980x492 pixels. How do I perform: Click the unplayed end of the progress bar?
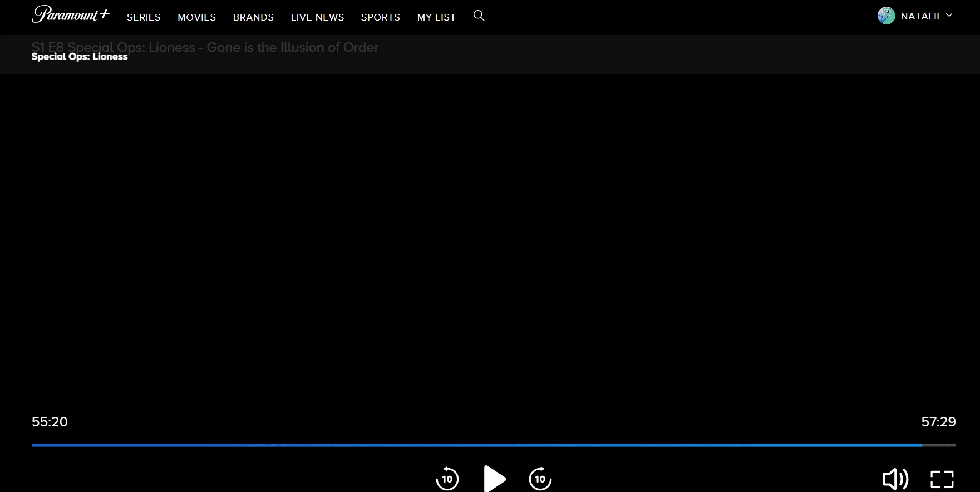point(939,445)
